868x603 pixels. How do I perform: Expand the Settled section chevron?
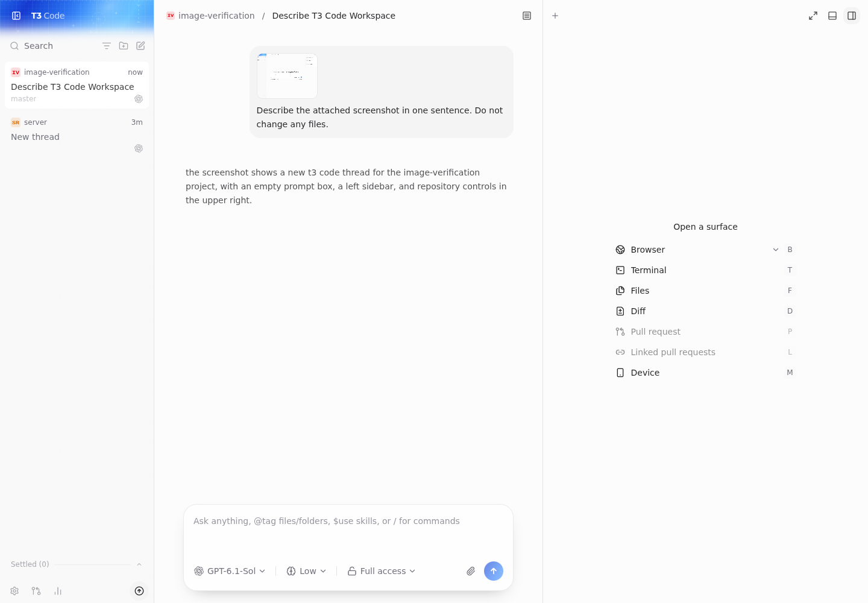click(x=139, y=564)
